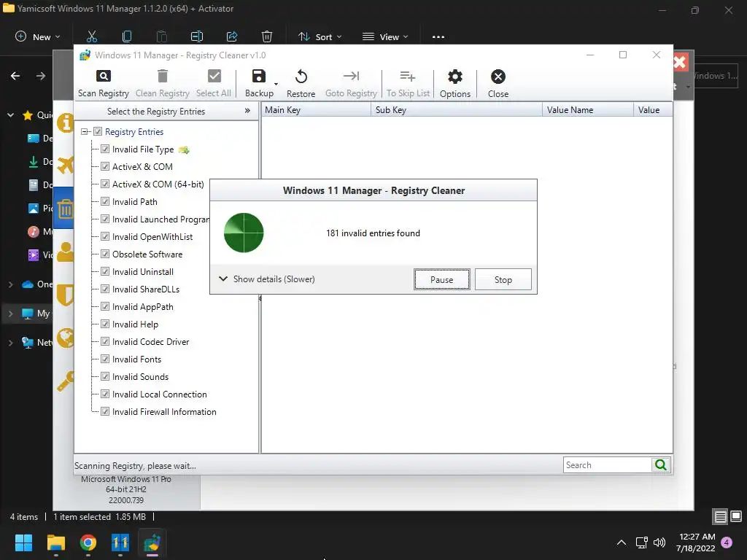Click the Close toolbar icon
Image resolution: width=747 pixels, height=560 pixels.
tap(498, 77)
